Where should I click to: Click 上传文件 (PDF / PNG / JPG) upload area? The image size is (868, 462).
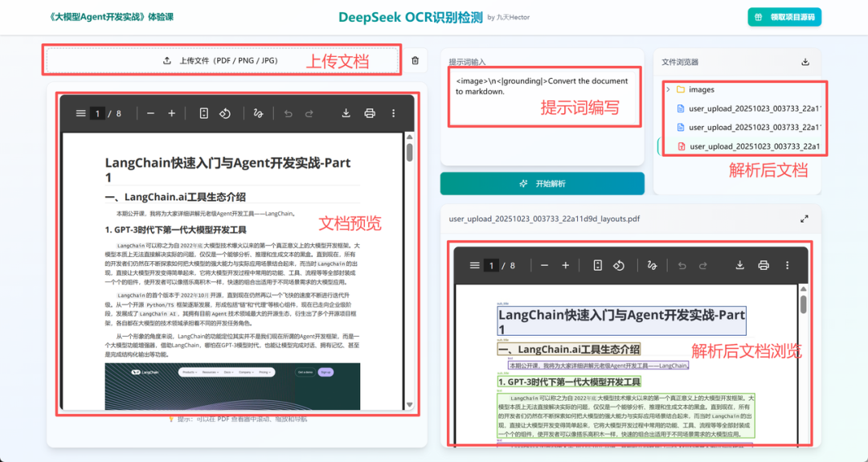click(x=222, y=60)
